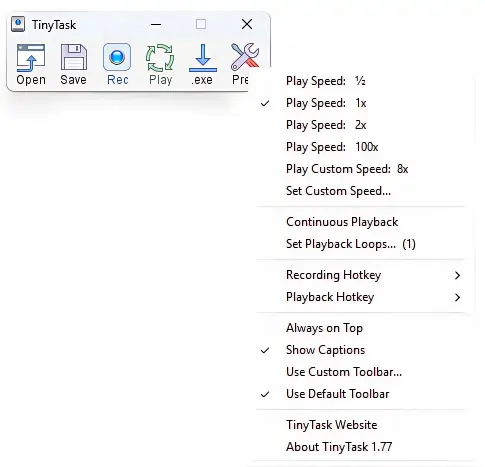
Task: Compile recording using the .exe icon
Action: pos(203,64)
